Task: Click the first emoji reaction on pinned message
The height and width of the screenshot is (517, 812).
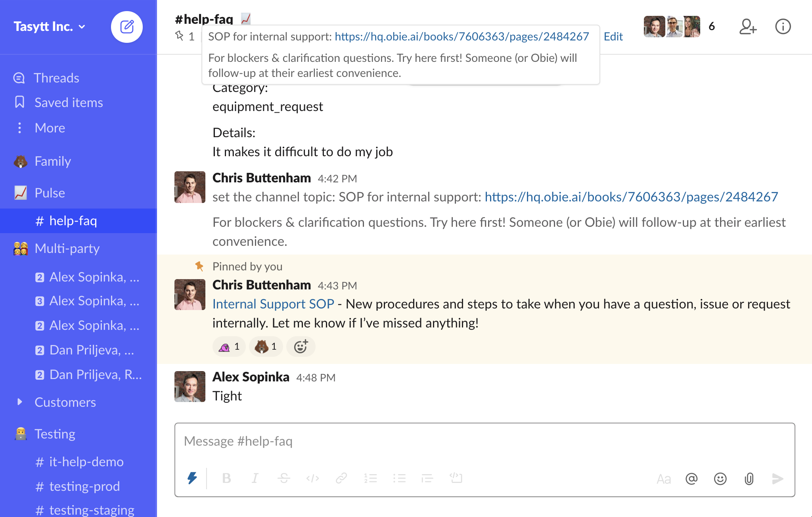Action: (x=229, y=347)
